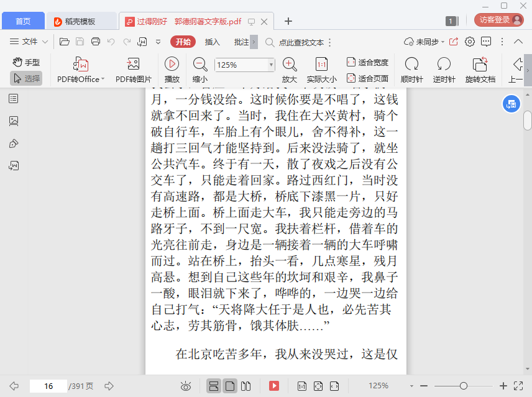
Task: Open the 批注 ribbon tab
Action: 241,42
